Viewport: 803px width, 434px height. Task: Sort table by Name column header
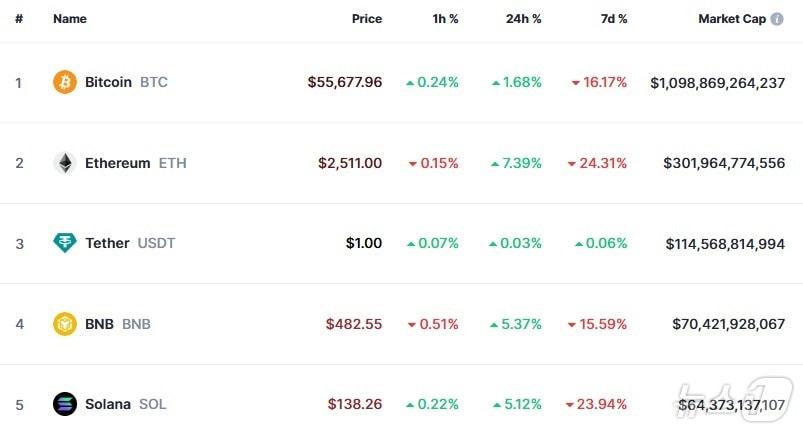pos(70,19)
